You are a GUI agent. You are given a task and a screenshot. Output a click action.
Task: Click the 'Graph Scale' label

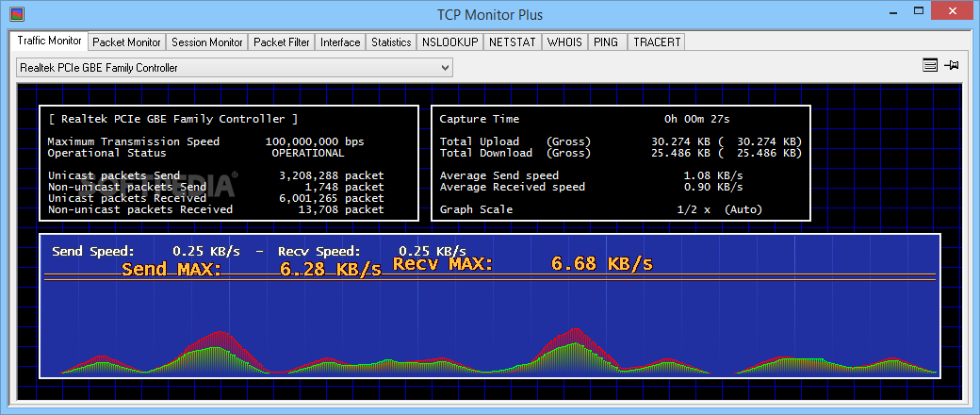tap(476, 209)
